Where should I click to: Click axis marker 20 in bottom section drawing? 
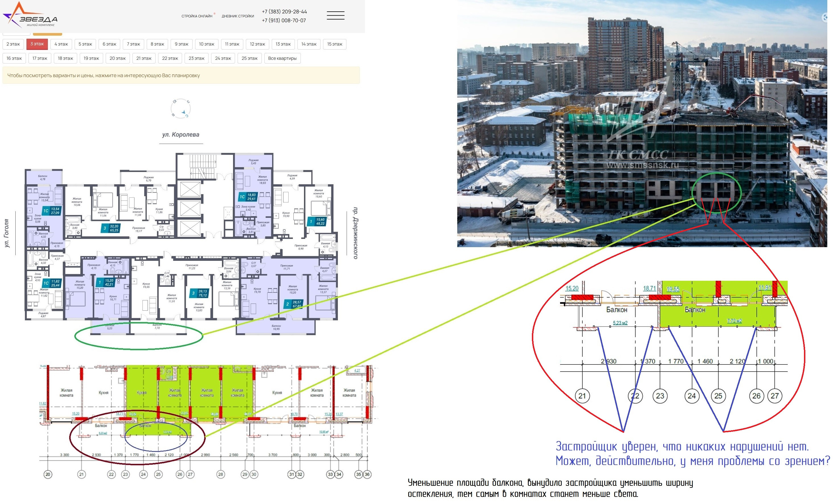click(48, 474)
